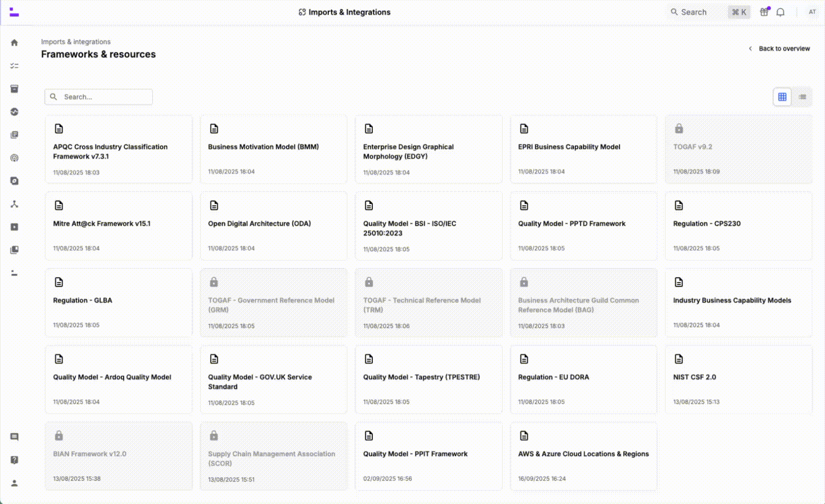Image resolution: width=825 pixels, height=504 pixels.
Task: Switch to list view layout
Action: coord(802,97)
